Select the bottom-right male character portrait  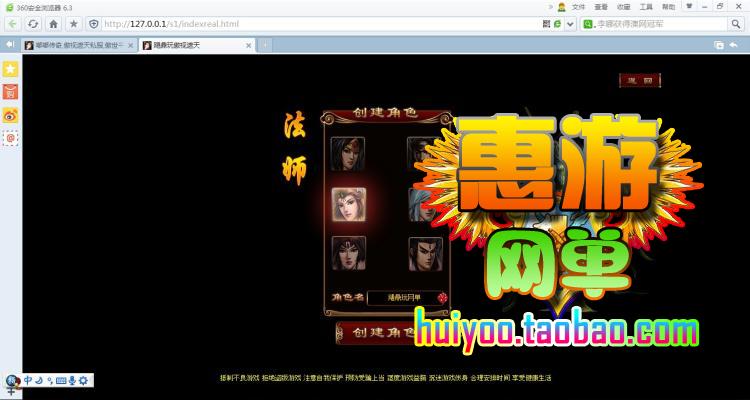click(425, 254)
